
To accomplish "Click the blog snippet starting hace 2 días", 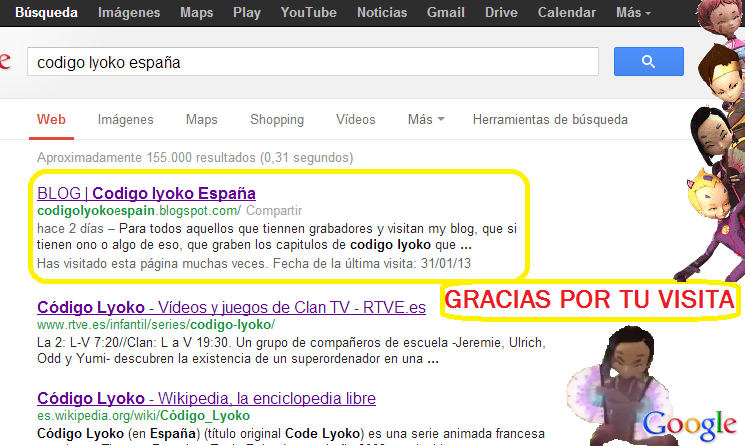I will coord(277,237).
